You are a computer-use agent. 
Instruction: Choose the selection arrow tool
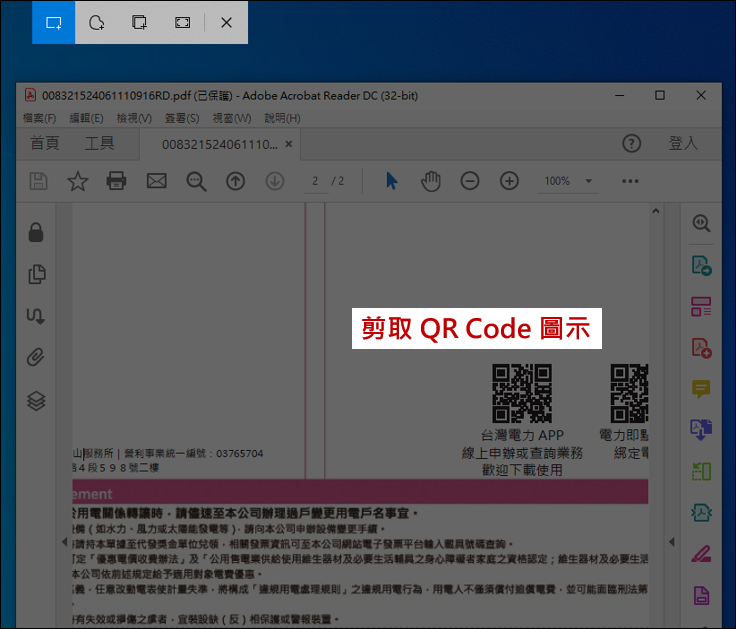(x=391, y=181)
